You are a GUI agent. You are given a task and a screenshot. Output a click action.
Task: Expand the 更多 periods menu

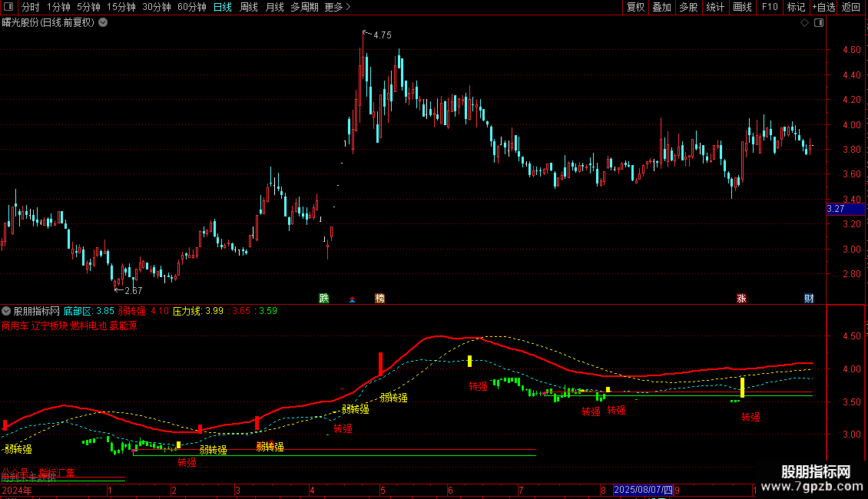tap(337, 7)
